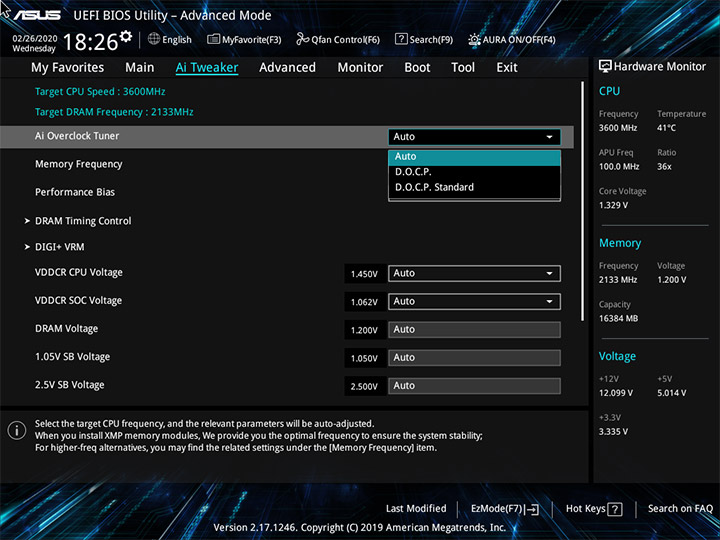720x540 pixels.
Task: Click Target DRAM Frequency : 2133MHz text
Action: [114, 112]
